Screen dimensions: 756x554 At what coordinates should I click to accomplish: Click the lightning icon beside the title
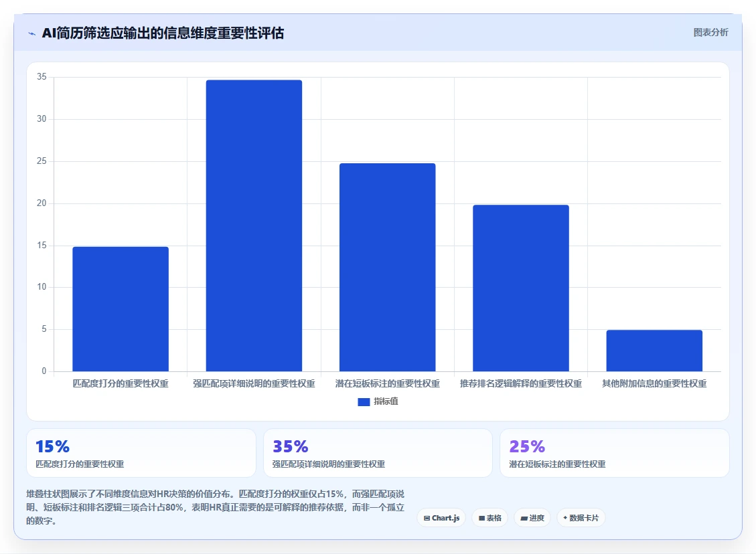[x=32, y=33]
